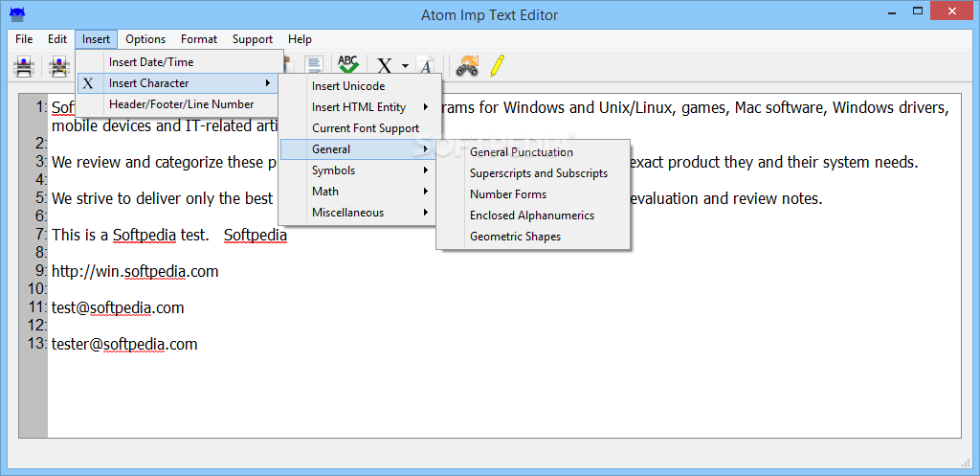This screenshot has width=980, height=476.
Task: Select Geometric Shapes
Action: pos(534,238)
